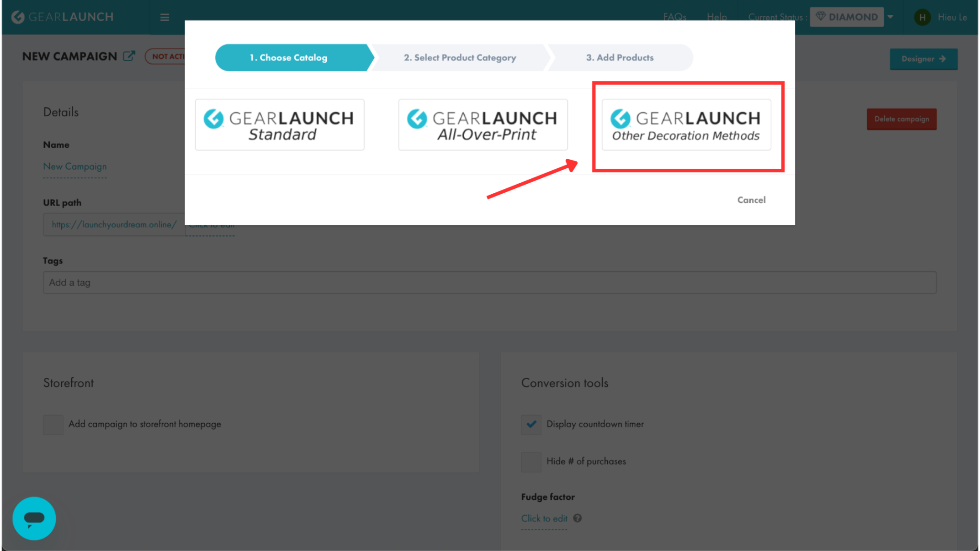Select the GearLaunch Standard catalog
This screenshot has width=980, height=551.
pos(279,125)
